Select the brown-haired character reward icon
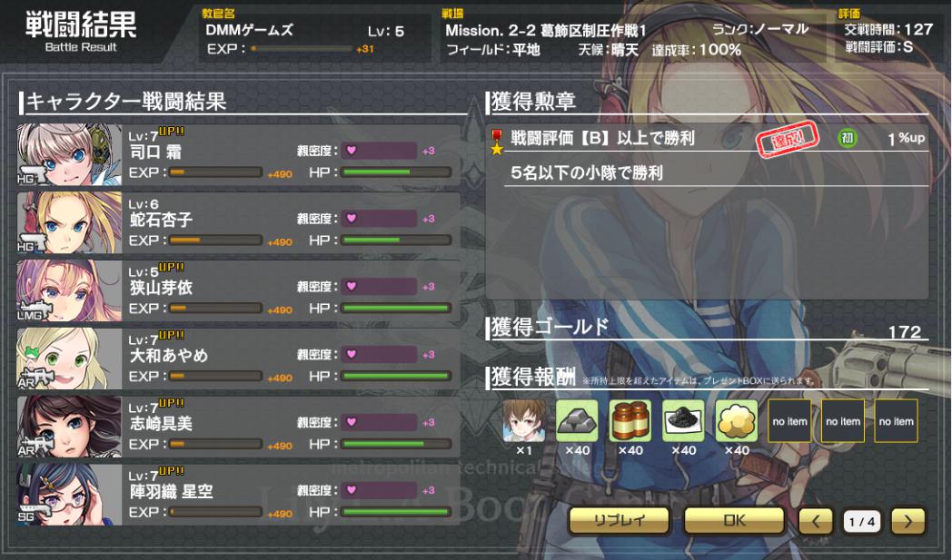 [523, 420]
